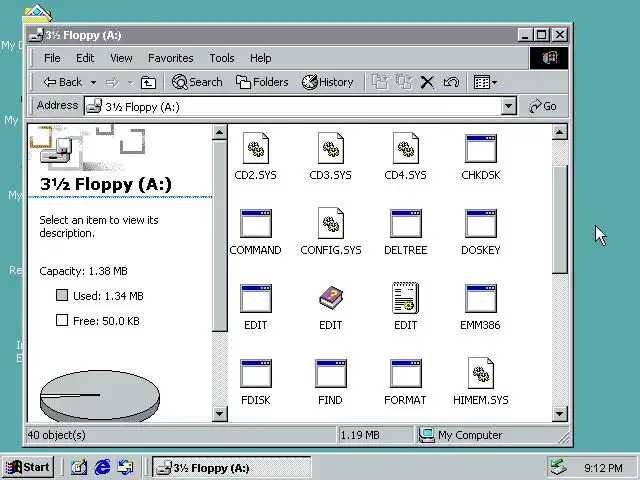
Task: Launch Internet Explorer from quick launch
Action: (x=102, y=467)
